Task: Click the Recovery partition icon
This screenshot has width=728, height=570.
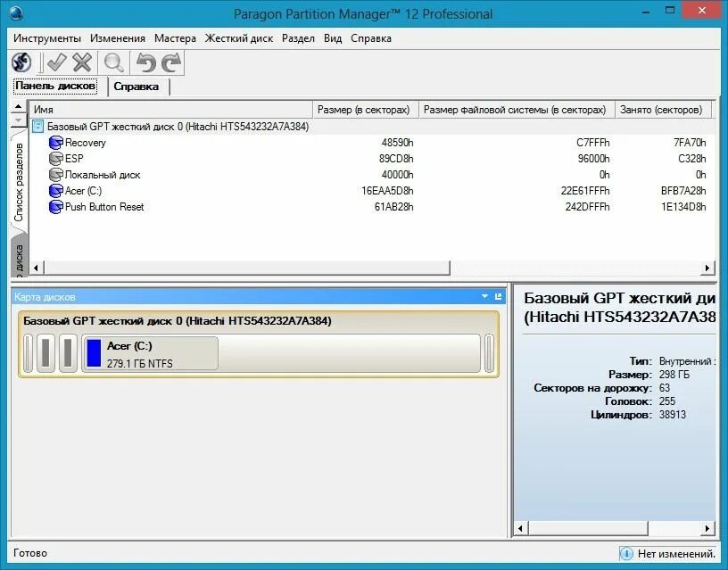Action: tap(55, 143)
